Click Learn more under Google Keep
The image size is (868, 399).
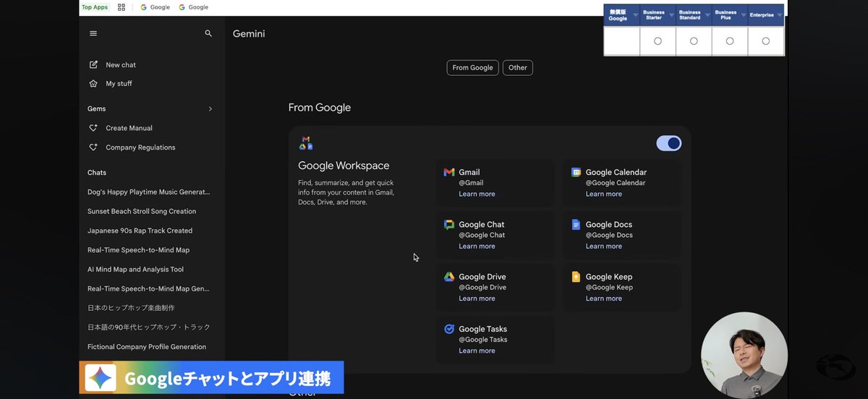tap(604, 299)
